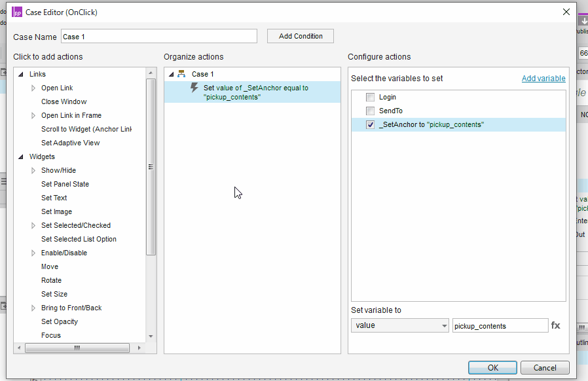588x381 pixels.
Task: Click the actions list horizontal scrollbar
Action: [x=77, y=348]
